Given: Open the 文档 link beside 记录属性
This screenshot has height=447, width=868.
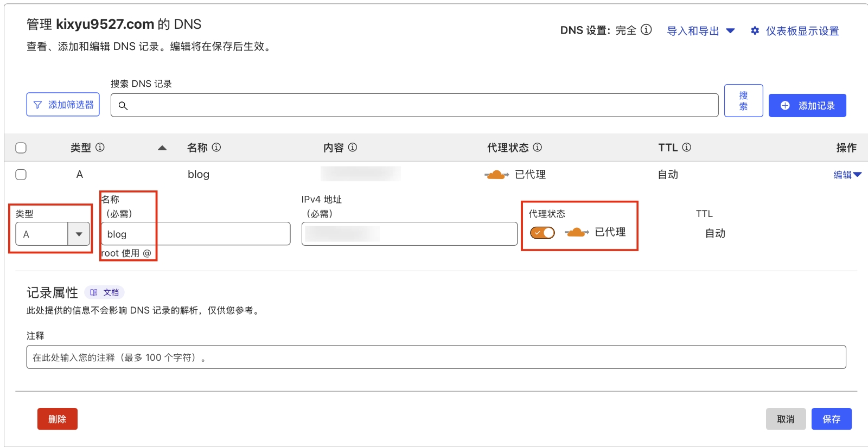Looking at the screenshot, I should (105, 292).
